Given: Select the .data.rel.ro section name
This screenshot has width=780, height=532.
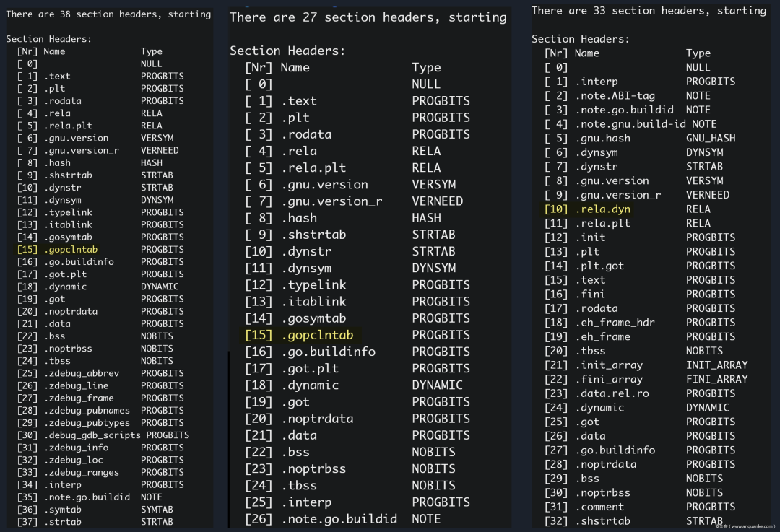Looking at the screenshot, I should pyautogui.click(x=612, y=394).
